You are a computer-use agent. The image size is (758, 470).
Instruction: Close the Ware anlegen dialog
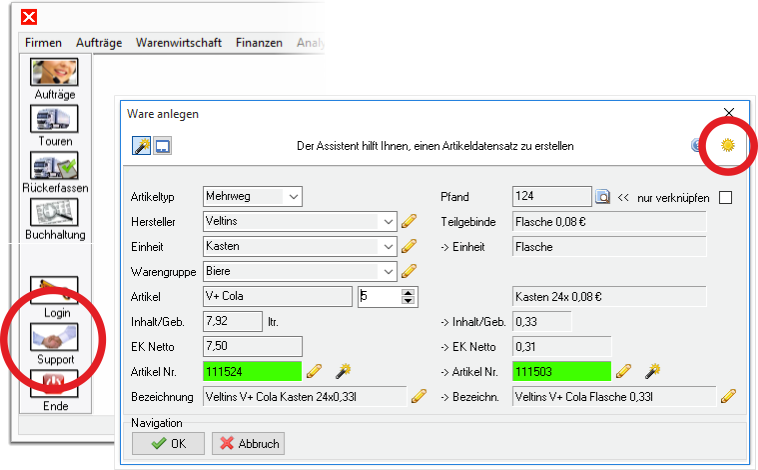coord(729,113)
